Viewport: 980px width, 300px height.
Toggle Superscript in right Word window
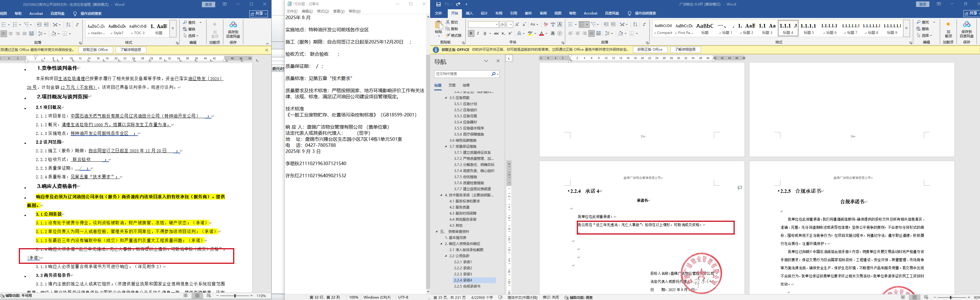510,34
